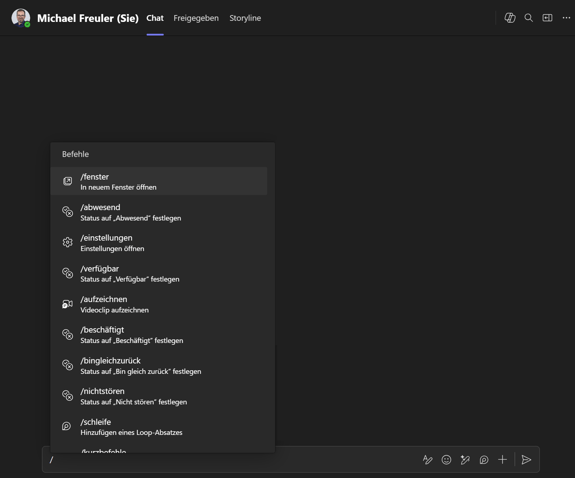This screenshot has width=575, height=478.
Task: Choose the /beschäftigt status command
Action: (x=159, y=335)
